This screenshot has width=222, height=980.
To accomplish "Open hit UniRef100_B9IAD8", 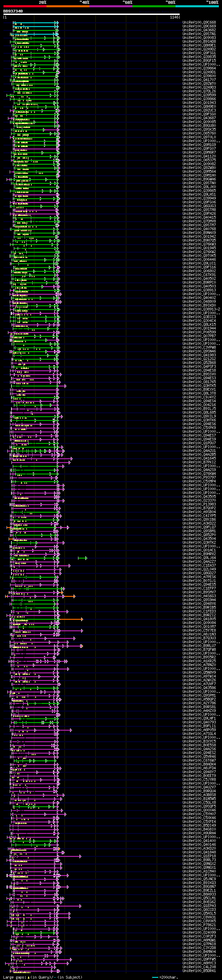I will pyautogui.click(x=199, y=41).
